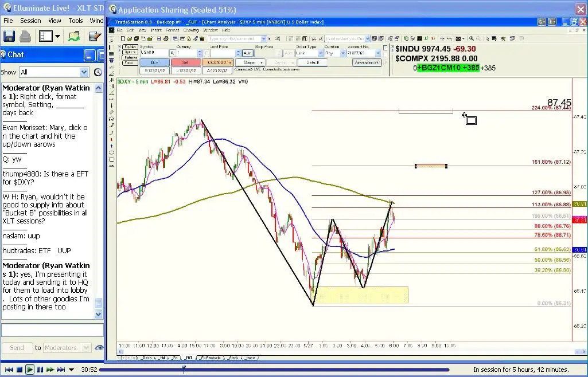Switch to the _Dash workspace tab

coord(146,358)
